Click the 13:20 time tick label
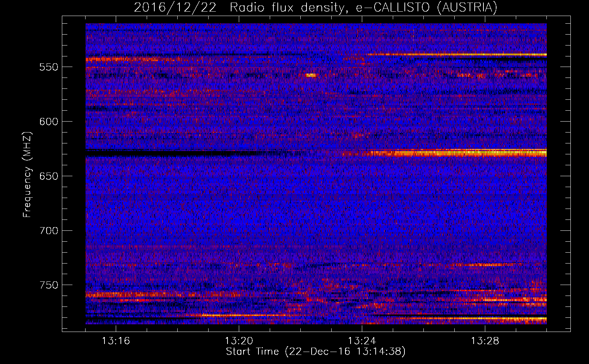The image size is (589, 364). pyautogui.click(x=239, y=341)
